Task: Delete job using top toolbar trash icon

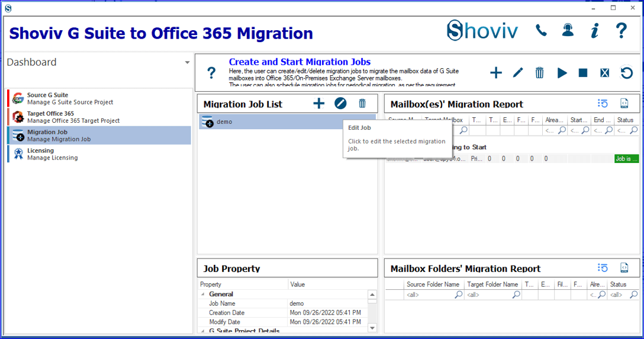Action: click(x=540, y=73)
